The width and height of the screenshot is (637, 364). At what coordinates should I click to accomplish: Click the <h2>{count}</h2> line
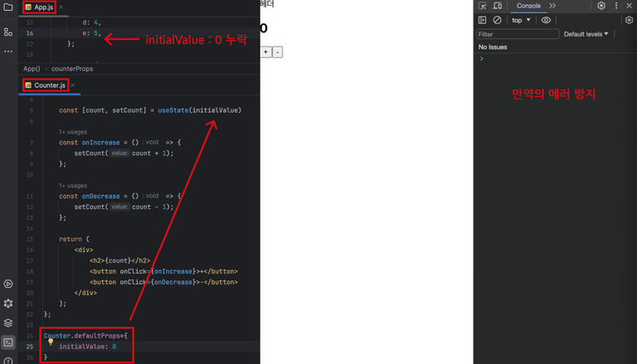[119, 260]
